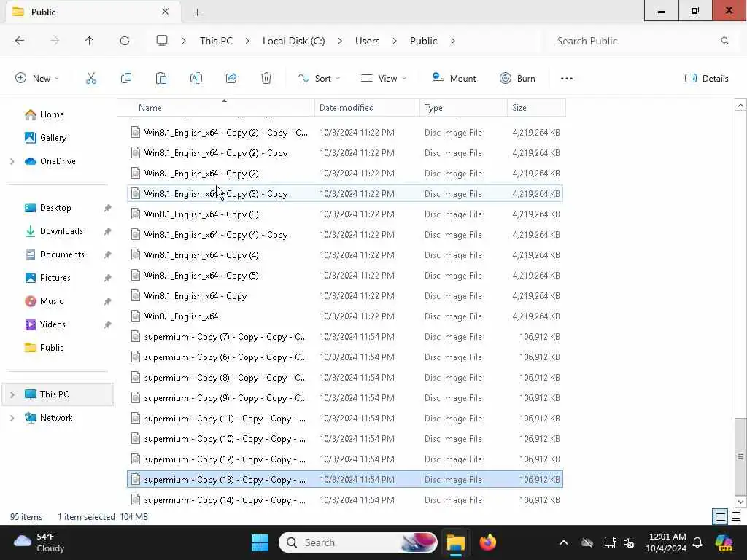Open the See more ellipsis menu
The image size is (747, 560).
point(566,79)
